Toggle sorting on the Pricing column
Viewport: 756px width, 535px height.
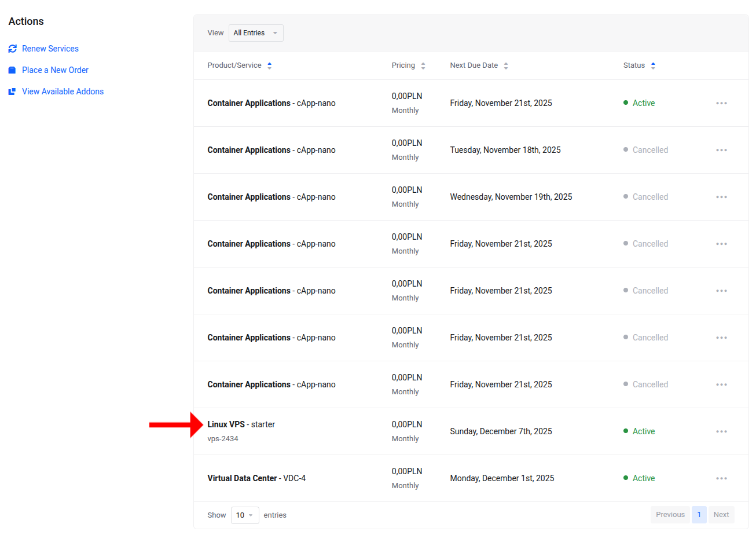click(x=423, y=65)
